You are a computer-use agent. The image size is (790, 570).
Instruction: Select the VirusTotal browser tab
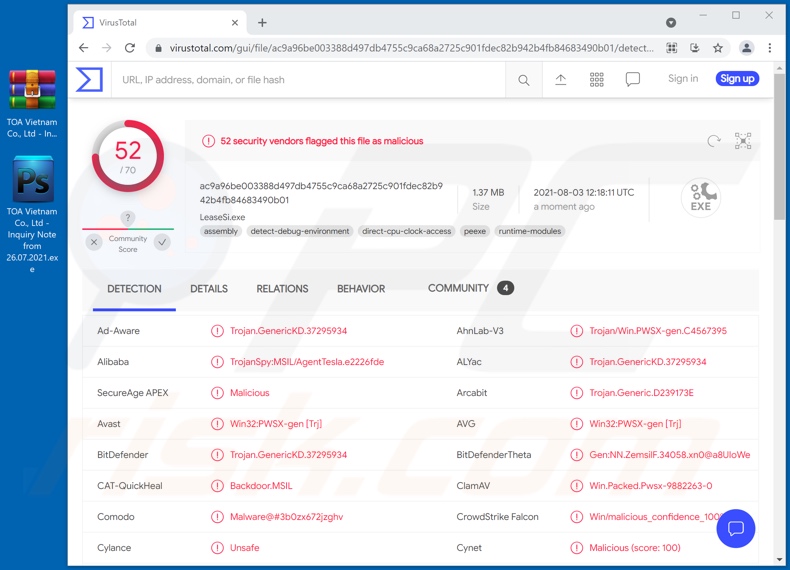point(160,23)
